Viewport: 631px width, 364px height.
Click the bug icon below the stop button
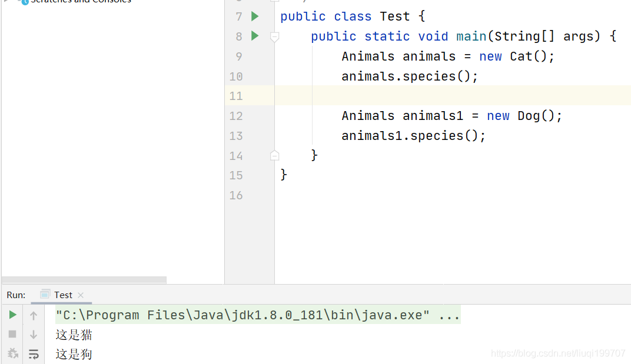(13, 353)
